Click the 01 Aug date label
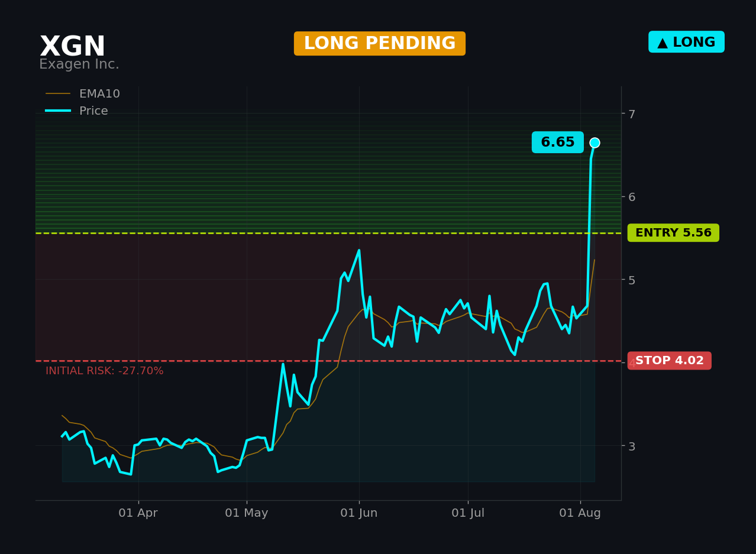The width and height of the screenshot is (756, 554). tap(580, 513)
